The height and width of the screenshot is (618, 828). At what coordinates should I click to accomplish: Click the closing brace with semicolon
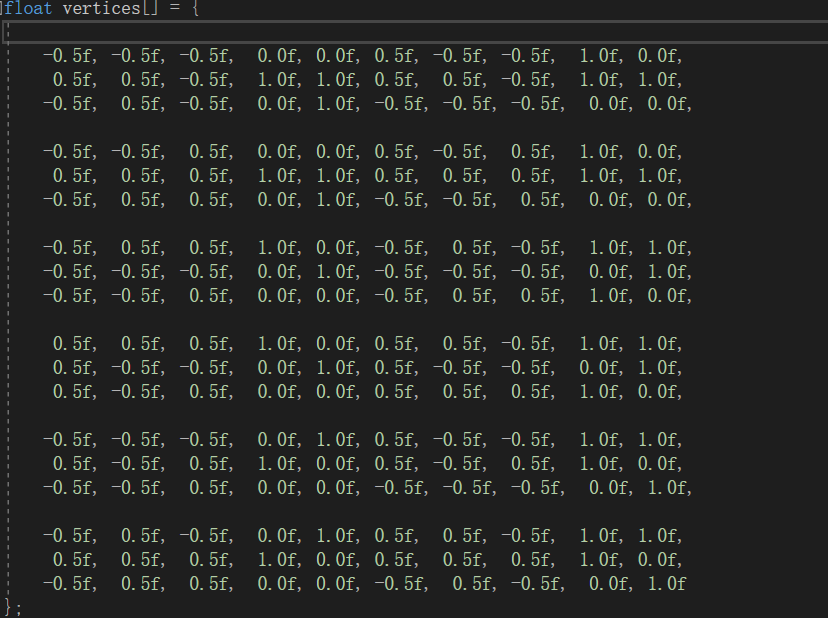13,607
